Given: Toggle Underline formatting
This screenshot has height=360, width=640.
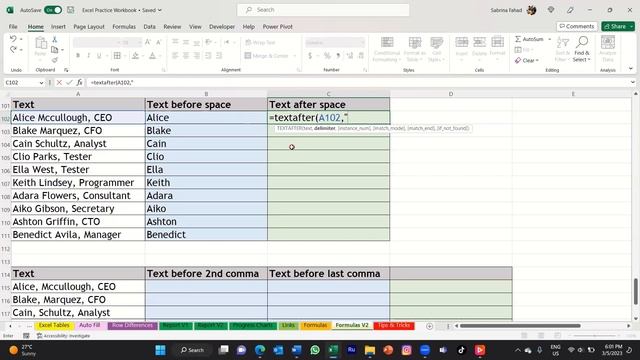Looking at the screenshot, I should (x=98, y=56).
